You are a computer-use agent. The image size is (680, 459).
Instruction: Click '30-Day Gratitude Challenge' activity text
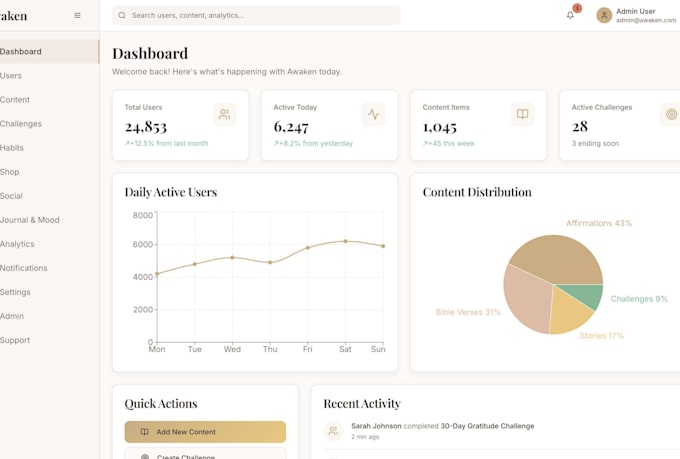tap(487, 426)
